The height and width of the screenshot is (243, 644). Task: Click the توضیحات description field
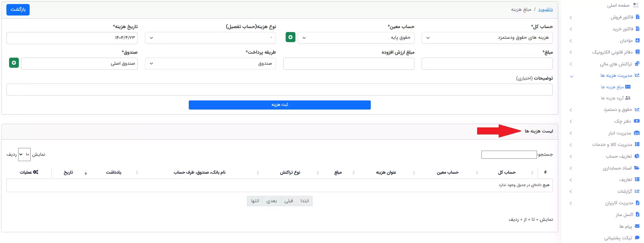click(279, 89)
